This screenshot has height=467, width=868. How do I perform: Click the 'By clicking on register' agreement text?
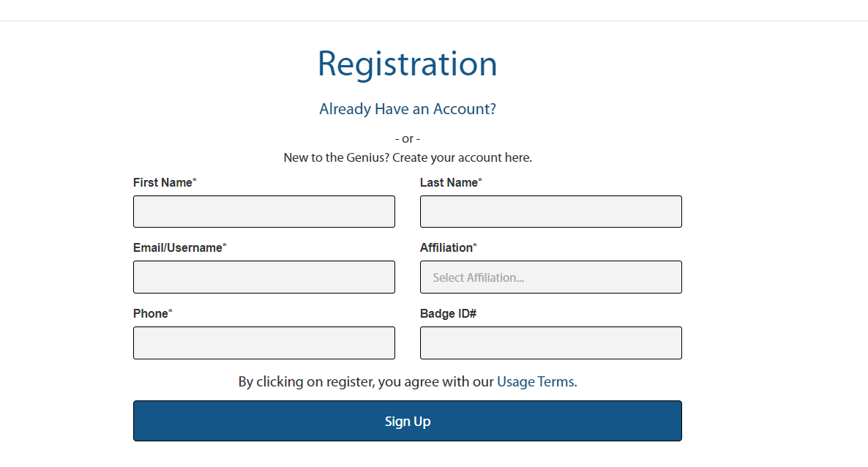[366, 381]
